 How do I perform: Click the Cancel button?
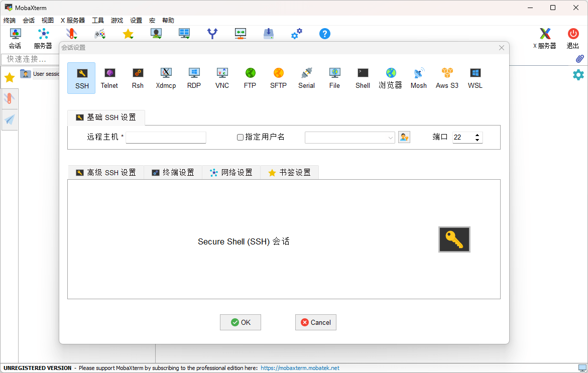316,322
